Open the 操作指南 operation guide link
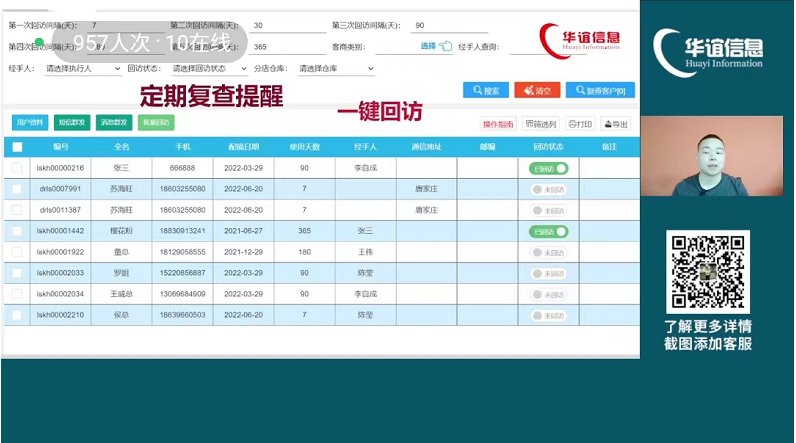The height and width of the screenshot is (443, 796). coord(498,125)
